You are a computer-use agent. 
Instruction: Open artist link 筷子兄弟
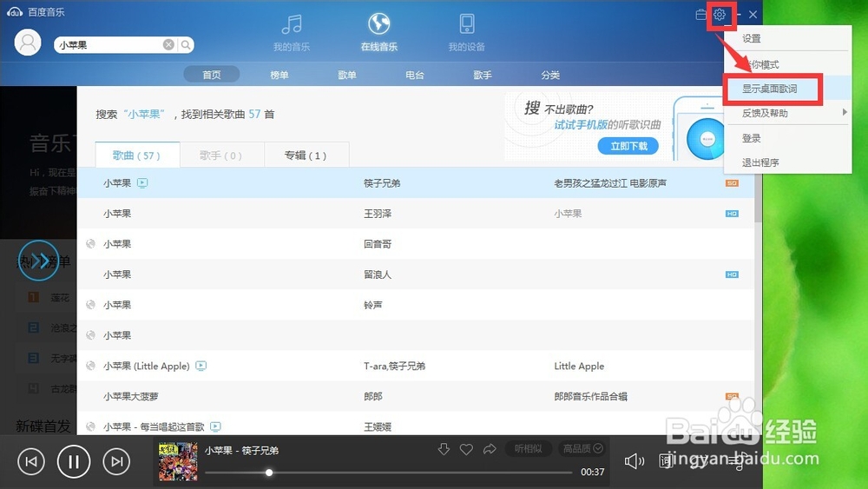(x=382, y=183)
